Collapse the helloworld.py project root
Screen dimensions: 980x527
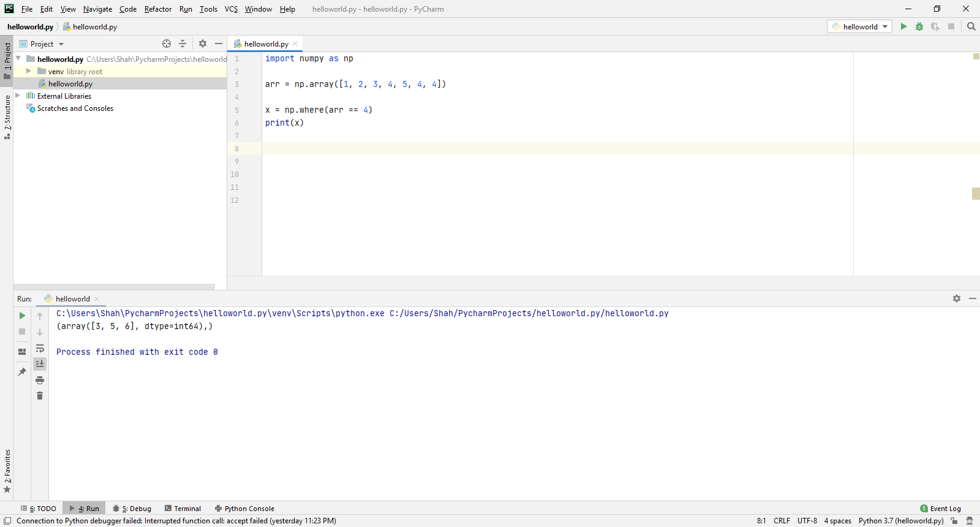click(18, 59)
